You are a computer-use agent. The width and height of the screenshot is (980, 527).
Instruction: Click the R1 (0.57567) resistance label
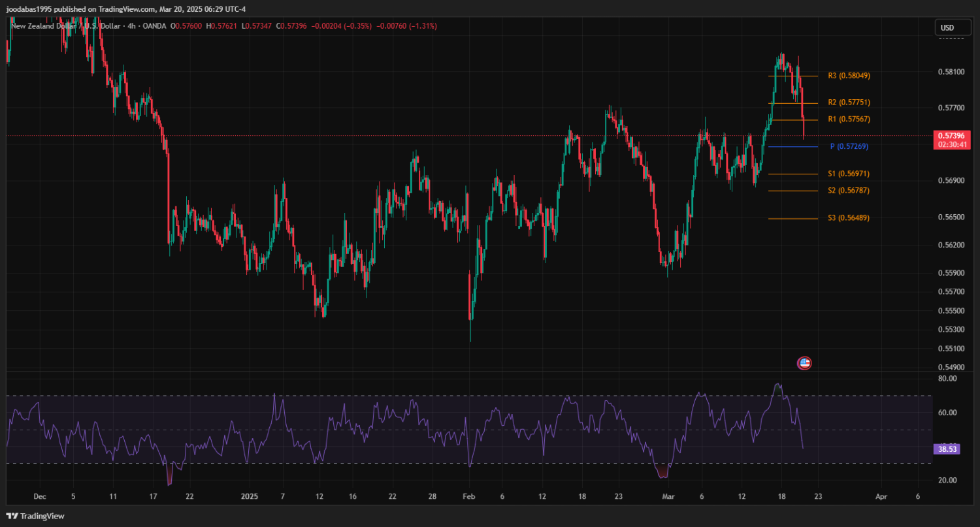pos(849,120)
